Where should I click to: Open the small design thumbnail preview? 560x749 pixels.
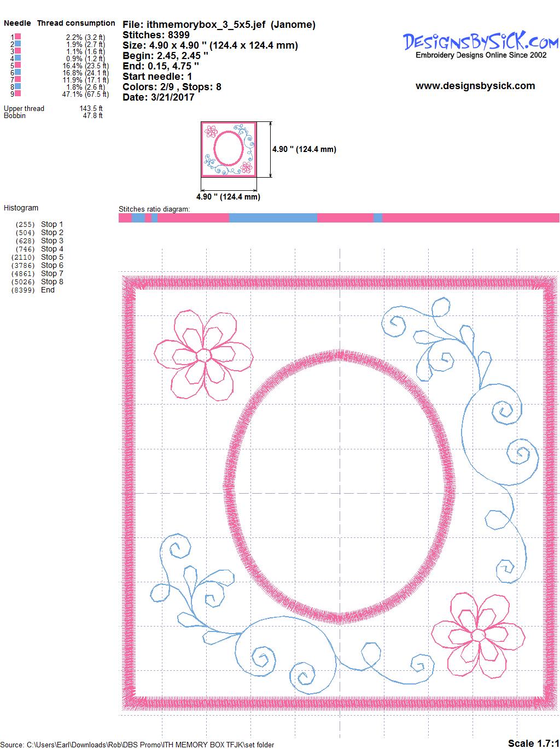coord(229,149)
